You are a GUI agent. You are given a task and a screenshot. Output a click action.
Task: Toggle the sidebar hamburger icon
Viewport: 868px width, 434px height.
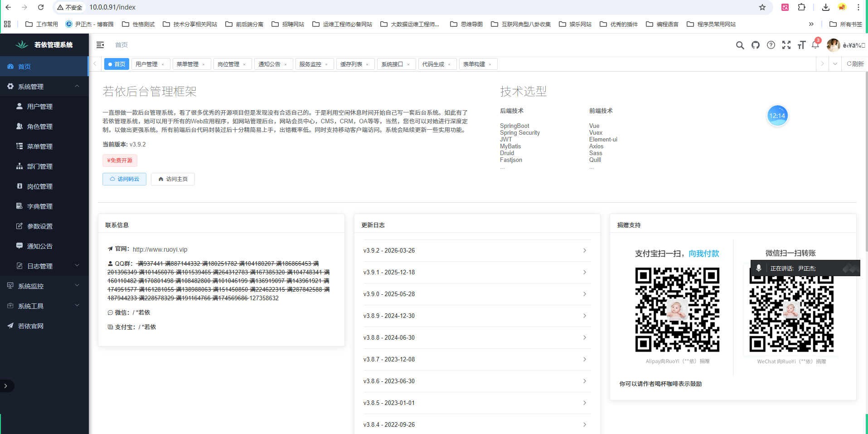click(x=100, y=45)
